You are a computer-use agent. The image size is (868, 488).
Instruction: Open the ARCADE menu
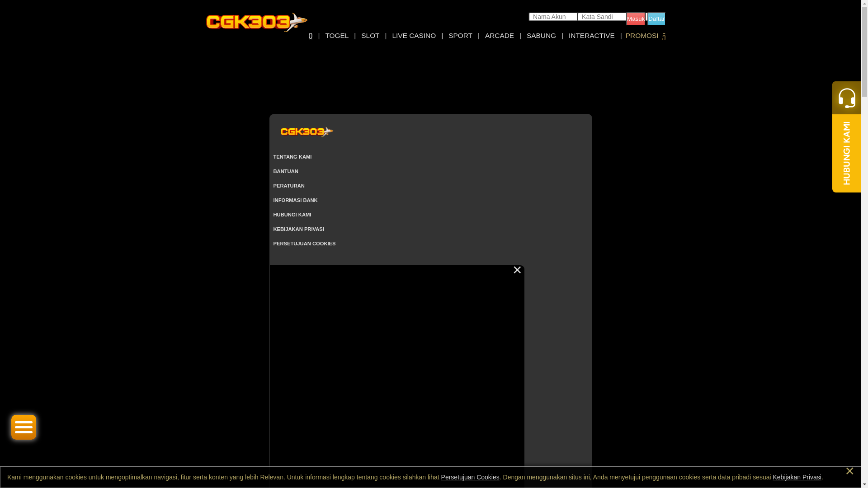pyautogui.click(x=500, y=36)
